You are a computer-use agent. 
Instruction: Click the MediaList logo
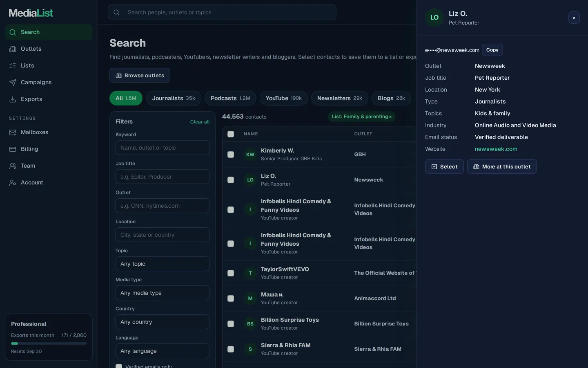[x=31, y=13]
